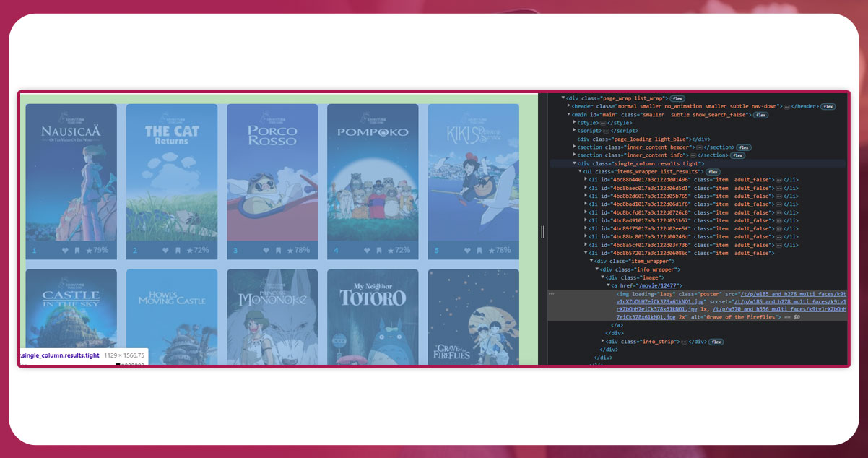This screenshot has width=868, height=458.
Task: Toggle the flex badge next to page_wrap list_wrap div
Action: [677, 98]
